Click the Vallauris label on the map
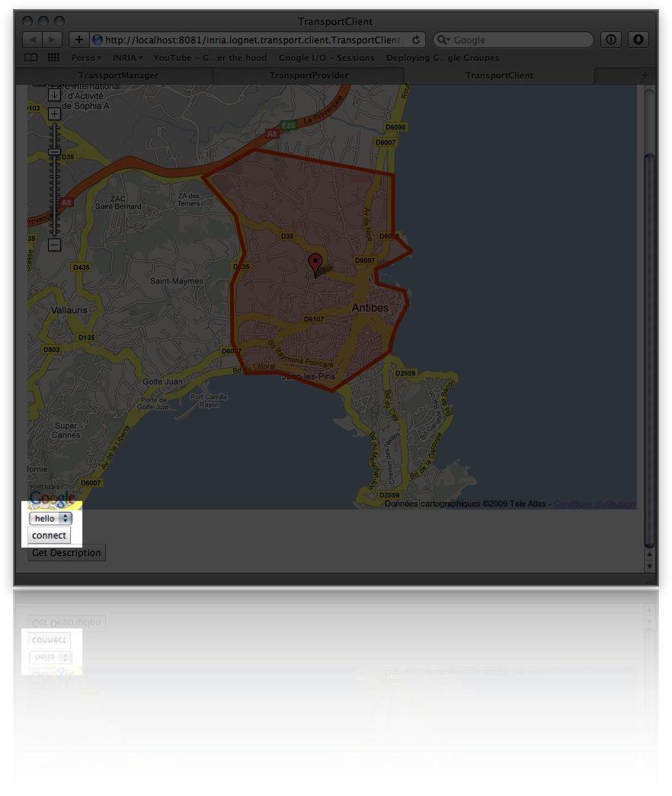Screen dimensions: 672x796 [69, 310]
